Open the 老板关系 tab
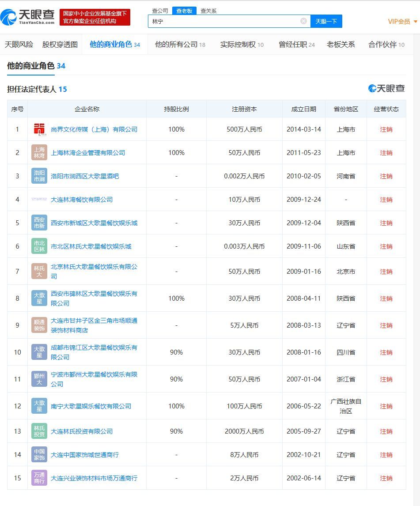Screen dimensions: 420x506 click(x=341, y=45)
